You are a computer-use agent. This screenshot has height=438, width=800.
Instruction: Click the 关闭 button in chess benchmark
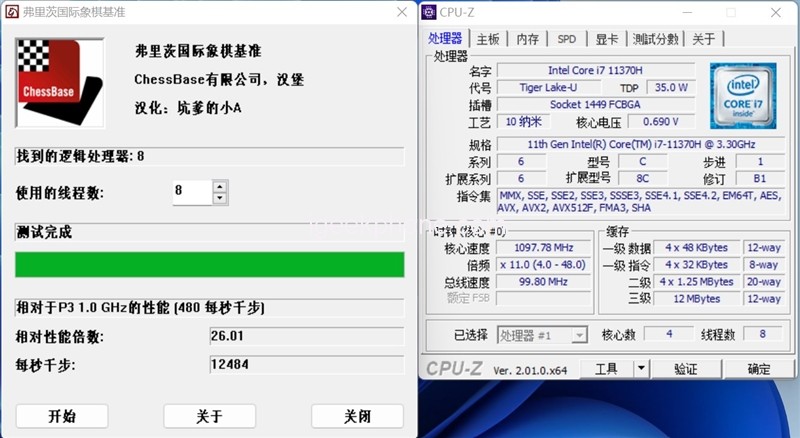pyautogui.click(x=357, y=416)
